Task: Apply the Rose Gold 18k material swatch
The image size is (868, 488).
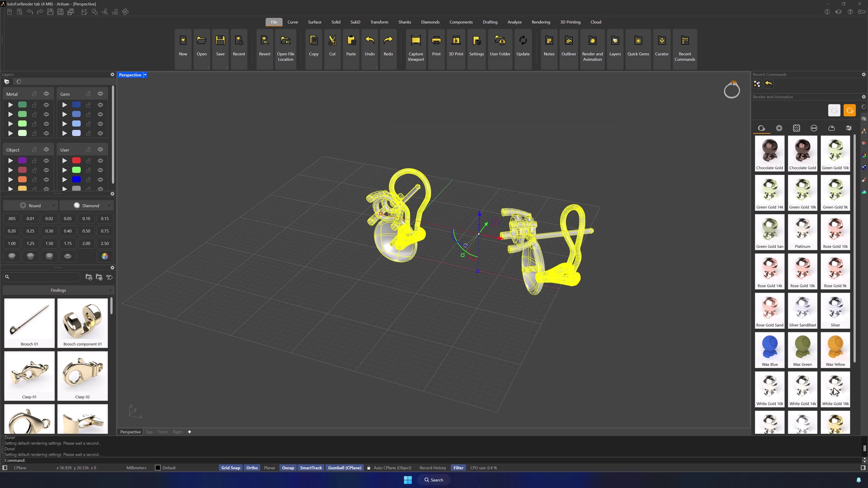Action: click(802, 271)
